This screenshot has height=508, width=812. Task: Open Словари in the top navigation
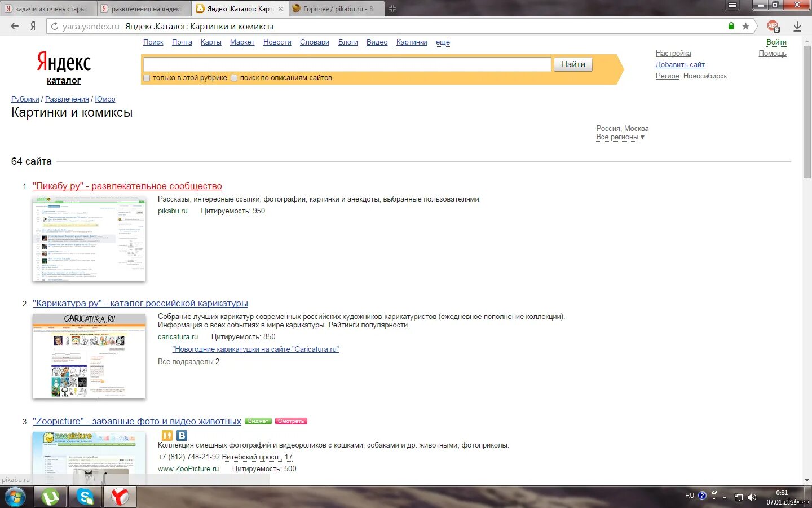click(315, 42)
